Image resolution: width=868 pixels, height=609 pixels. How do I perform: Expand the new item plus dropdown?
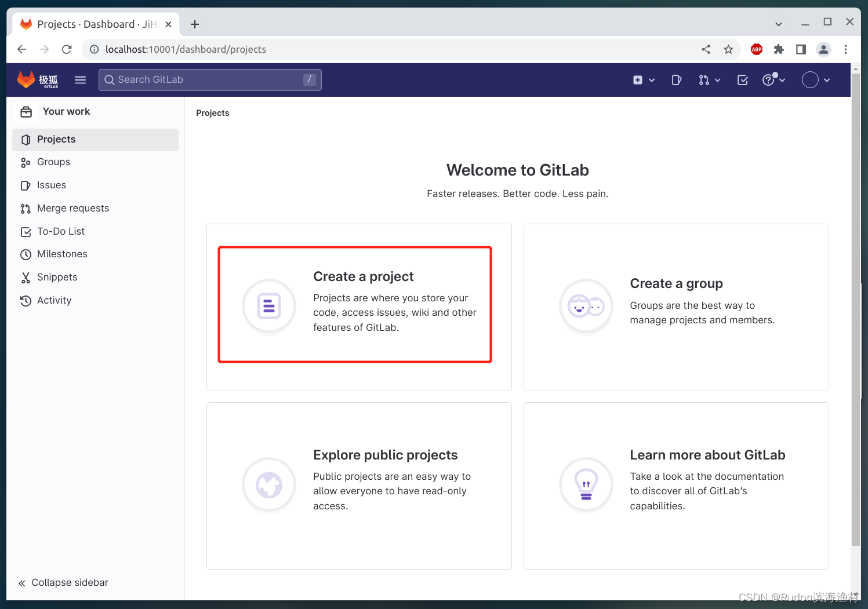point(644,80)
